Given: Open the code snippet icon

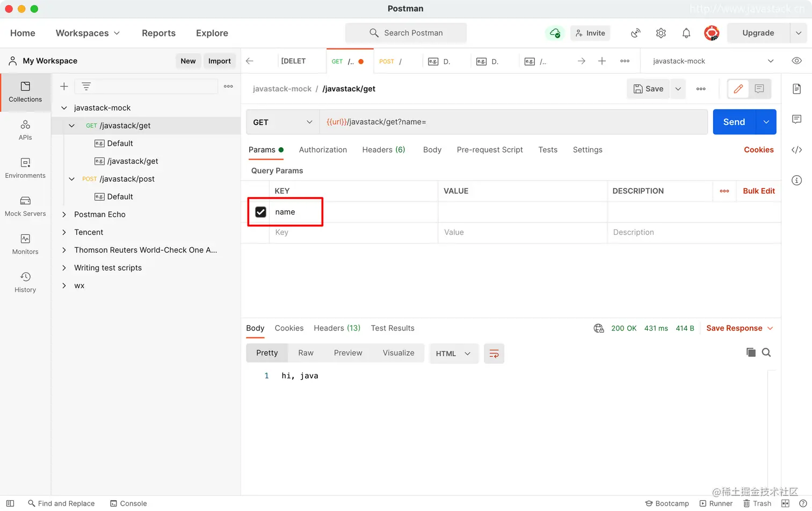Looking at the screenshot, I should pyautogui.click(x=796, y=149).
